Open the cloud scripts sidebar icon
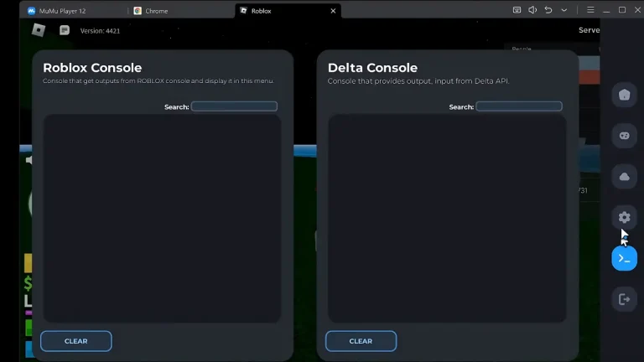The height and width of the screenshot is (362, 644). pos(624,176)
